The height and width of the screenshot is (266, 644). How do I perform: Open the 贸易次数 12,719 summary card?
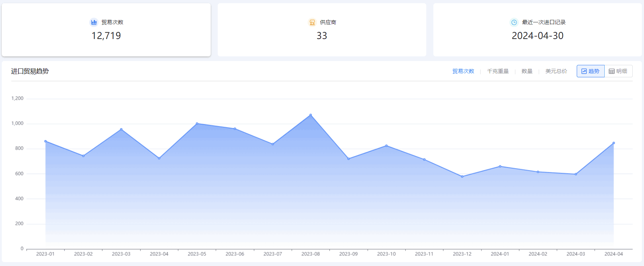106,30
